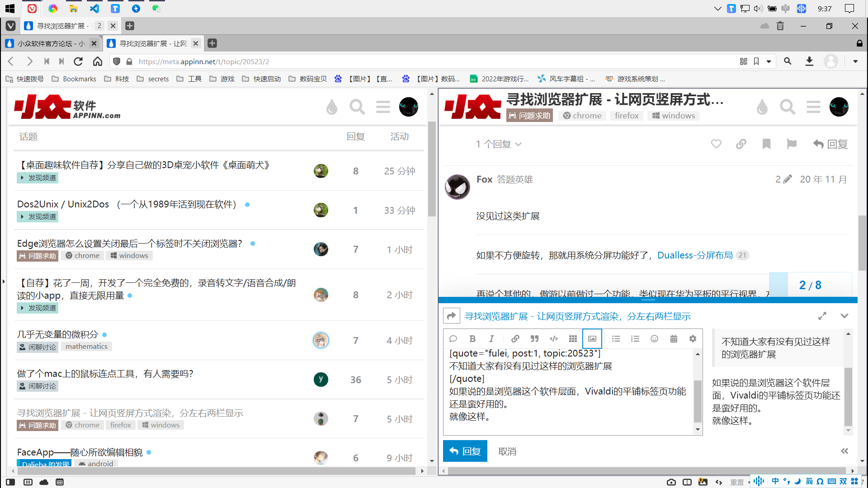Insert blockquote using the quote icon
The image size is (868, 488).
tap(534, 339)
